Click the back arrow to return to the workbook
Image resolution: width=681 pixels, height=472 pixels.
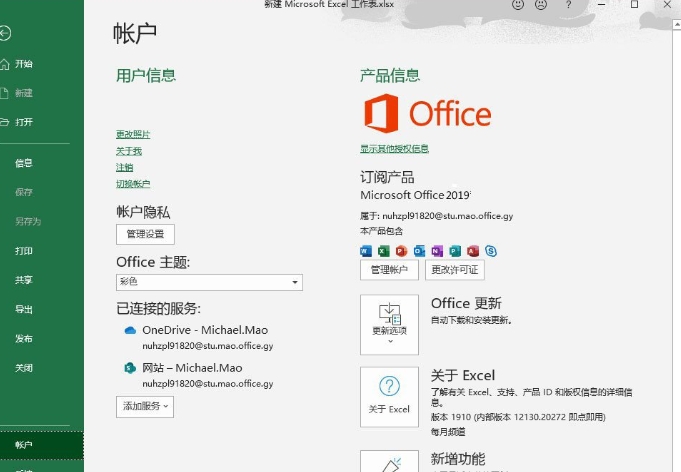(7, 34)
